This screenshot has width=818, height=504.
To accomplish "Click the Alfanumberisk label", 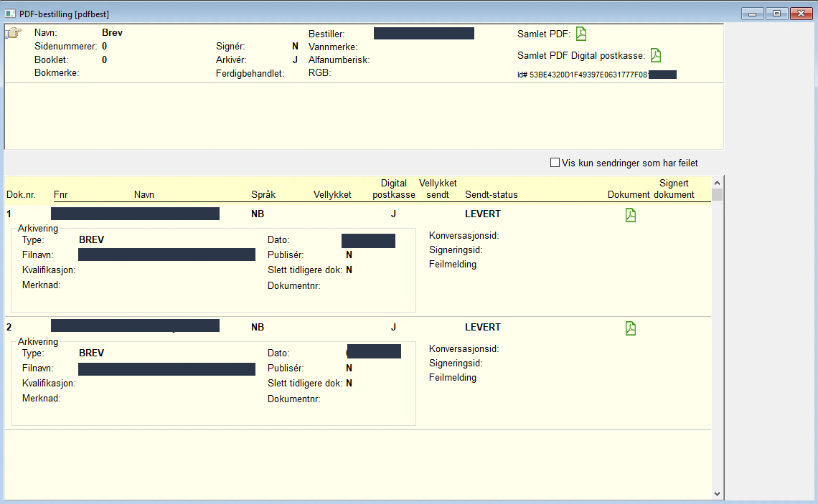I will [x=339, y=60].
